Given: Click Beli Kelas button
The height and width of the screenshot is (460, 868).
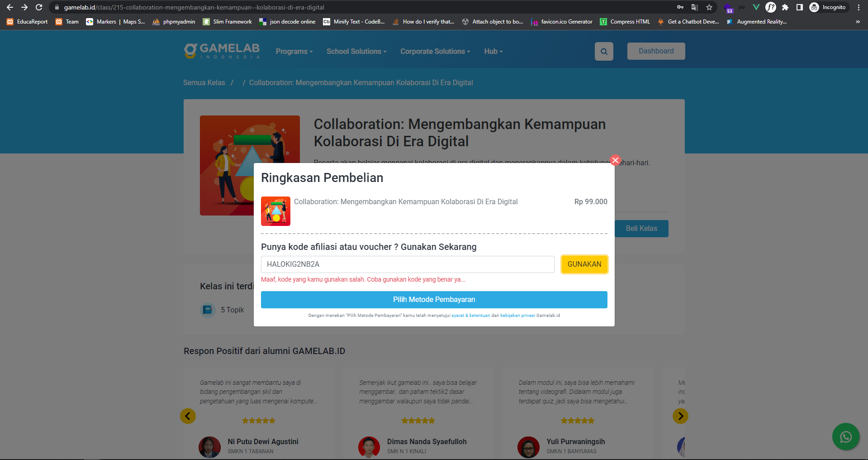Looking at the screenshot, I should pyautogui.click(x=641, y=229).
